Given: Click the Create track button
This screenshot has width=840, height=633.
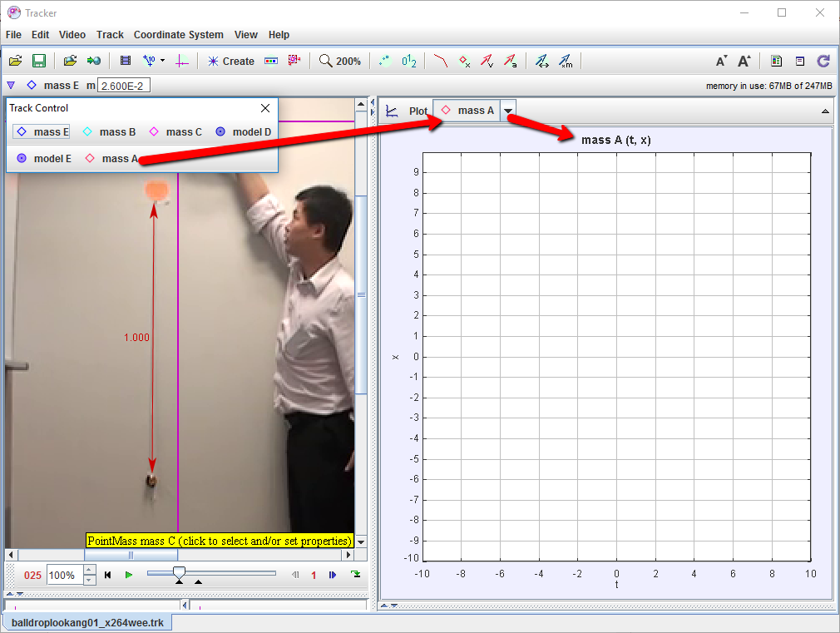Looking at the screenshot, I should (231, 61).
